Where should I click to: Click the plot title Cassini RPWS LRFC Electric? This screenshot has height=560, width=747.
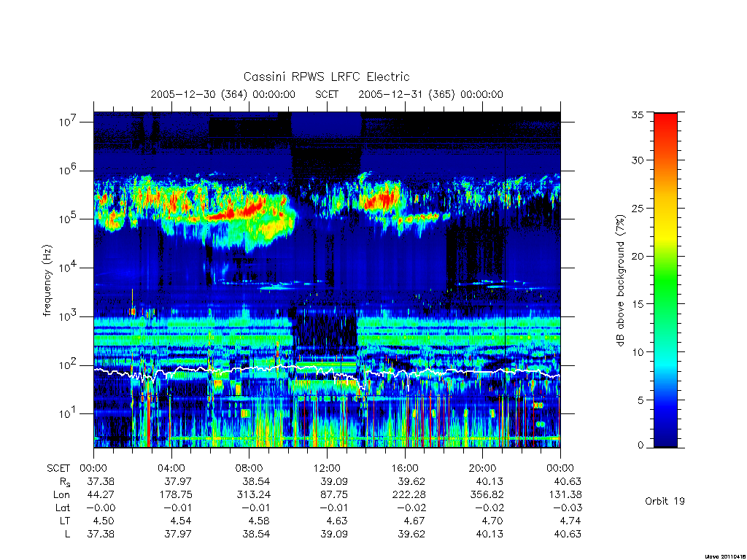coord(326,77)
